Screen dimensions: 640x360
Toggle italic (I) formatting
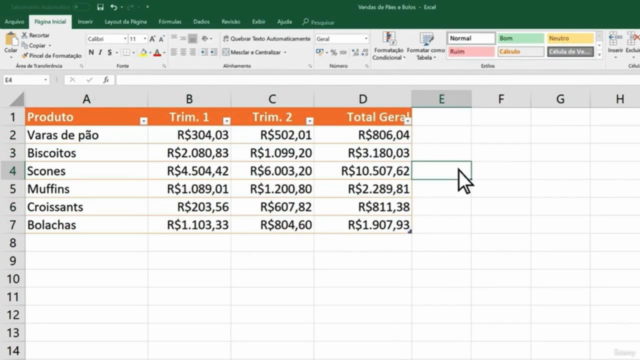[x=100, y=52]
